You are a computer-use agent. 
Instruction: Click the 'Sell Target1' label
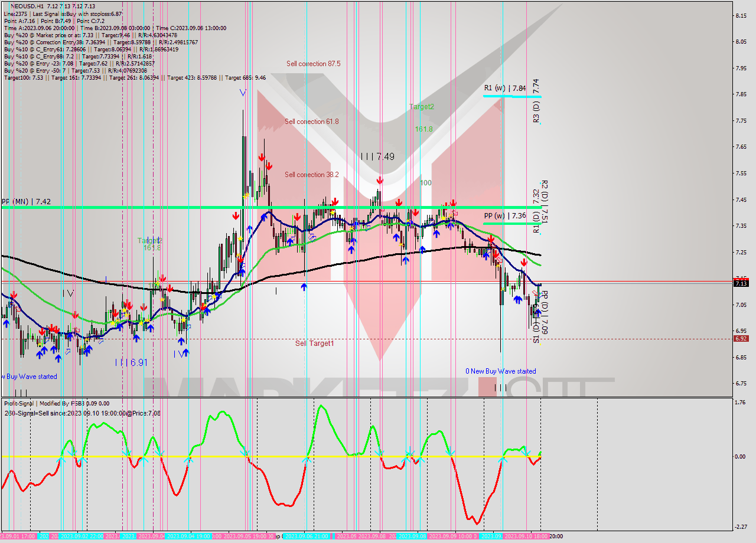[314, 343]
